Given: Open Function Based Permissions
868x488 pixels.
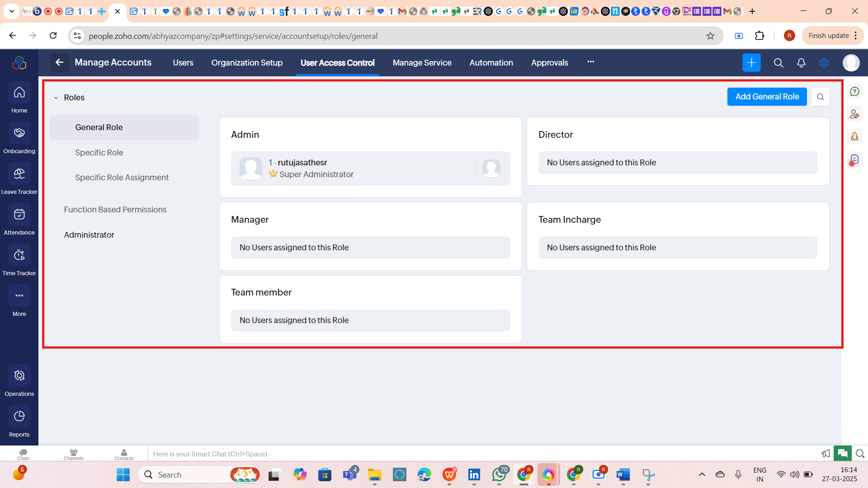Looking at the screenshot, I should (x=115, y=210).
